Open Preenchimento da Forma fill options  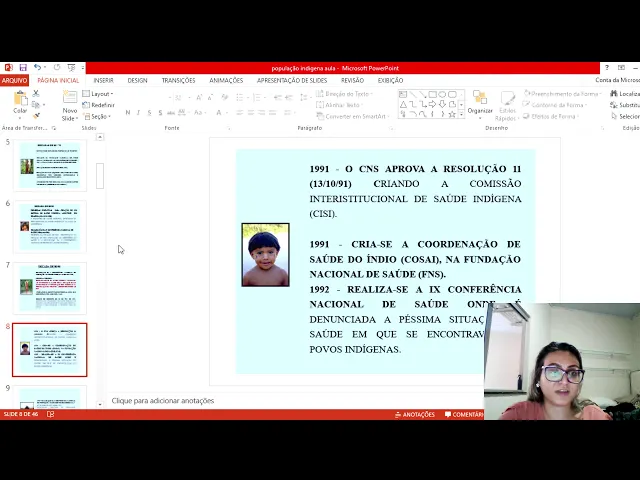tap(562, 94)
